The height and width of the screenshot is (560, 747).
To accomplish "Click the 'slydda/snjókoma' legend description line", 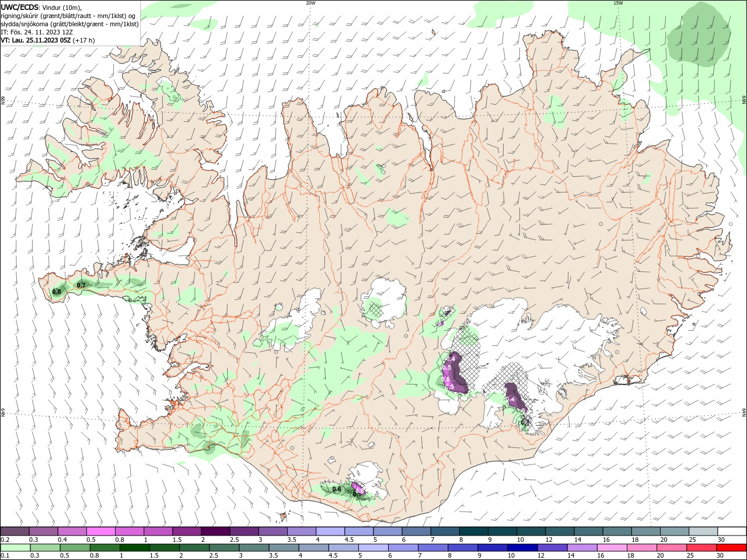I will coord(69,24).
